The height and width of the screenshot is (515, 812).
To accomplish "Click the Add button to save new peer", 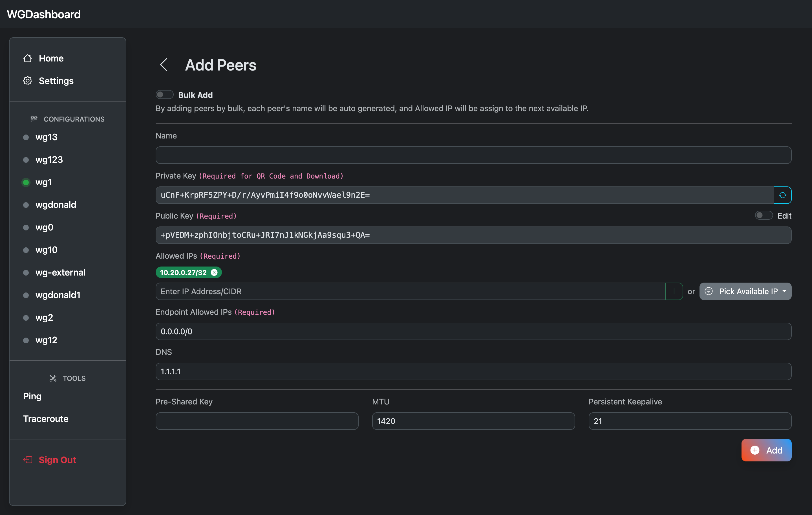I will click(766, 450).
